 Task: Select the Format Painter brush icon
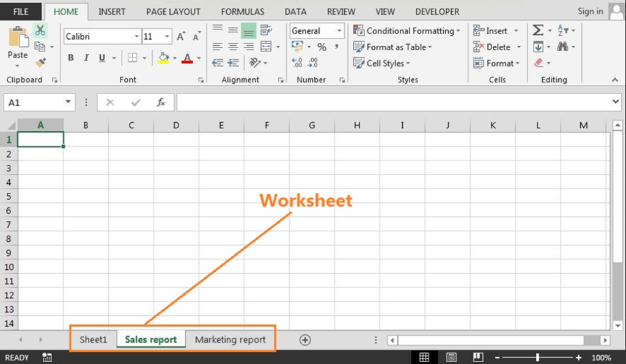click(x=40, y=62)
